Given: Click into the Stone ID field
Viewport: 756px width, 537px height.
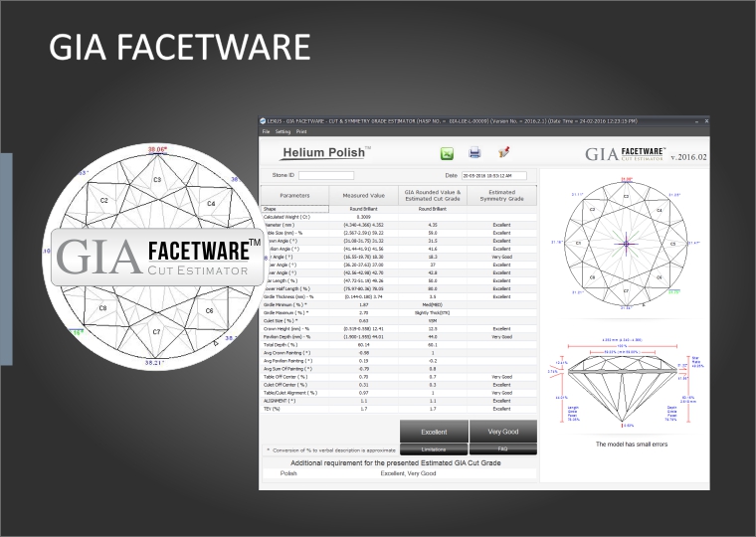Looking at the screenshot, I should [326, 175].
